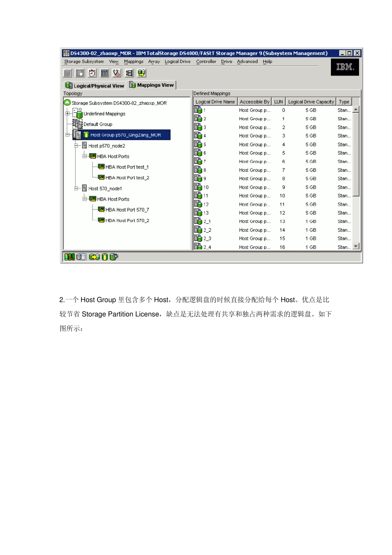Click the HBA Host Port 570_7 card icon

pos(101,209)
